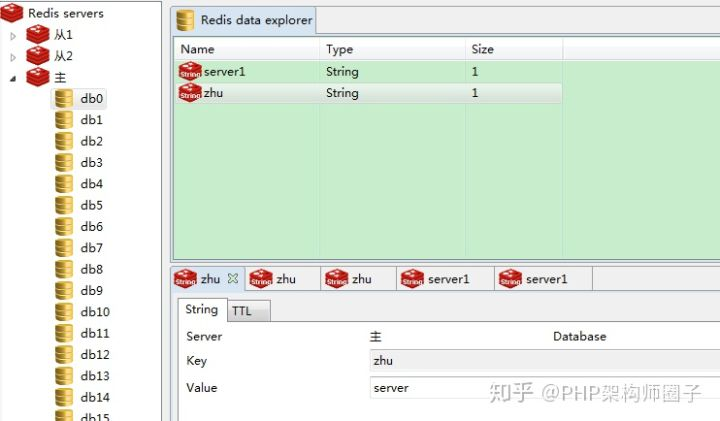The width and height of the screenshot is (720, 421).
Task: Close the active zhu editor tab
Action: 233,278
